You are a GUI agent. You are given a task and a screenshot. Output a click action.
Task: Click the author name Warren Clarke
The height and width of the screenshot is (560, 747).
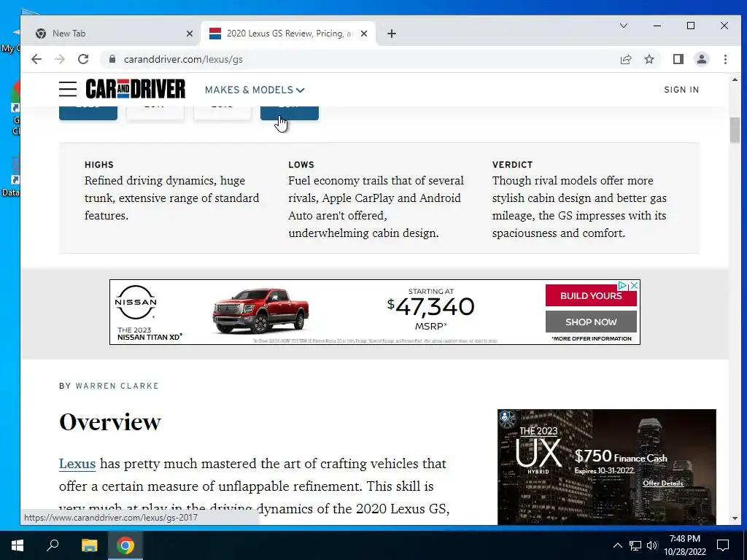click(x=117, y=386)
